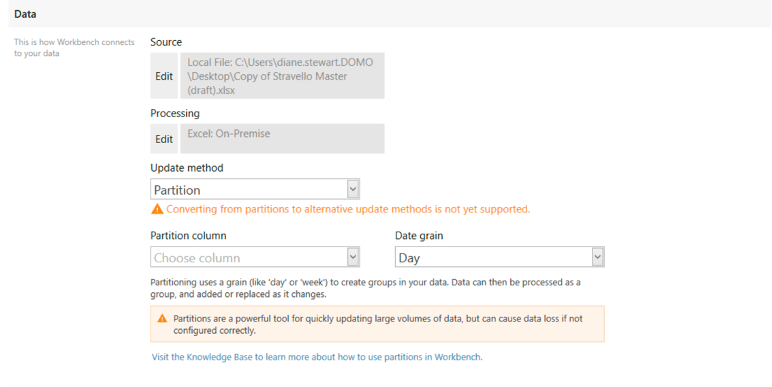The height and width of the screenshot is (387, 772).
Task: Click the Edit button beside Processing
Action: point(164,139)
